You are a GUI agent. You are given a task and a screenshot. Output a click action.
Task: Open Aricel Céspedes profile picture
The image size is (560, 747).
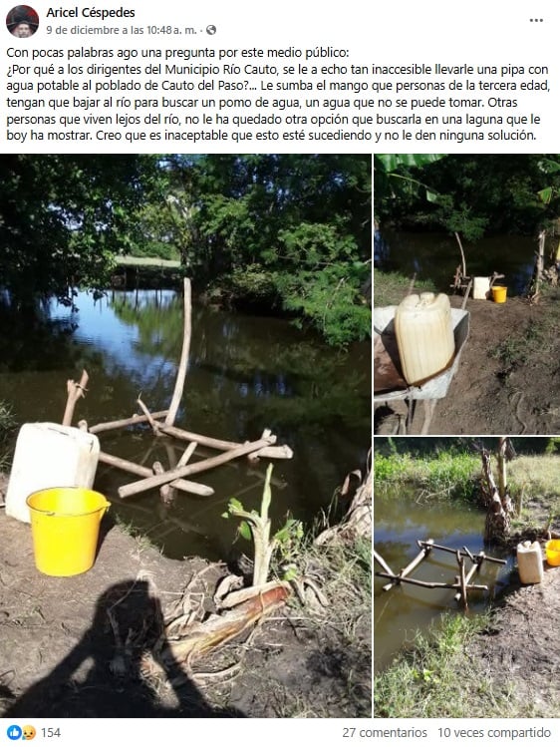[x=22, y=21]
